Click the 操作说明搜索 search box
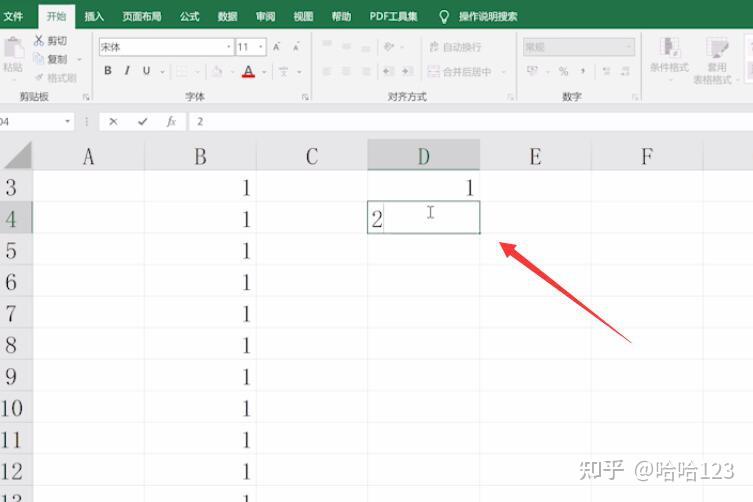 point(488,17)
